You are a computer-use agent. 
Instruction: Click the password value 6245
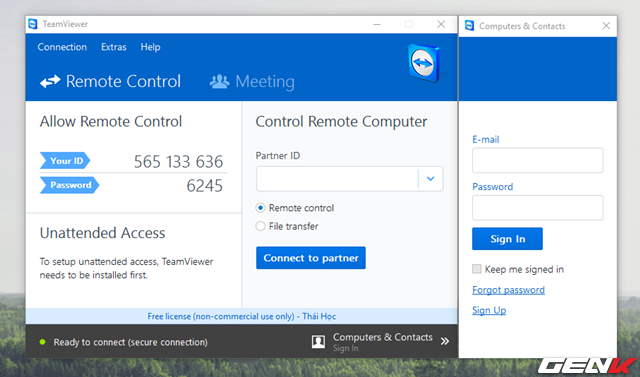[x=204, y=186]
